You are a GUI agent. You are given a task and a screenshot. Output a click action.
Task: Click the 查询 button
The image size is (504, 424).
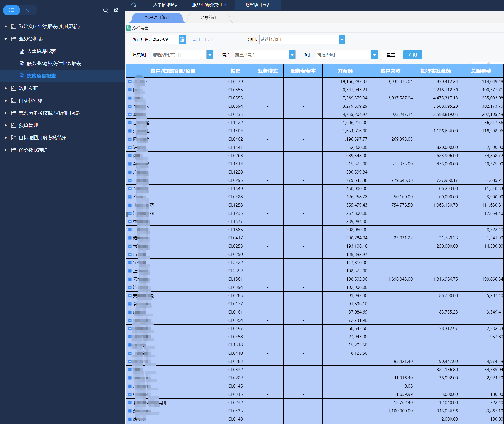pyautogui.click(x=413, y=55)
